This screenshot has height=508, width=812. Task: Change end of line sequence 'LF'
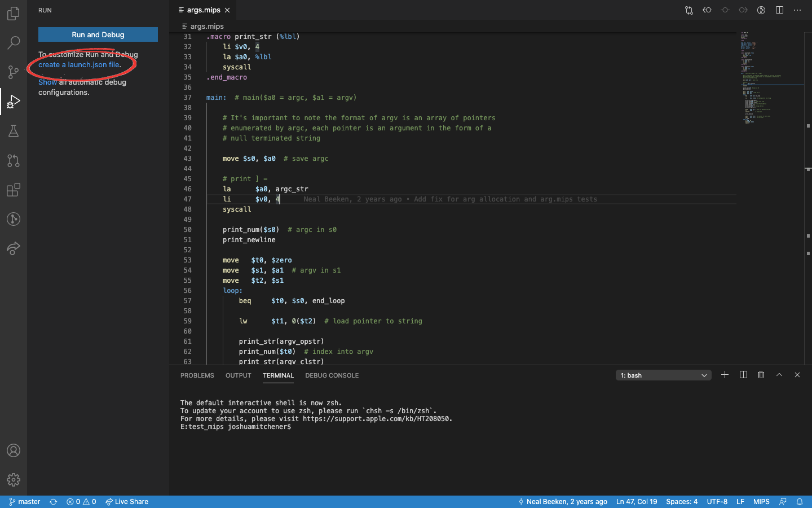pyautogui.click(x=740, y=502)
